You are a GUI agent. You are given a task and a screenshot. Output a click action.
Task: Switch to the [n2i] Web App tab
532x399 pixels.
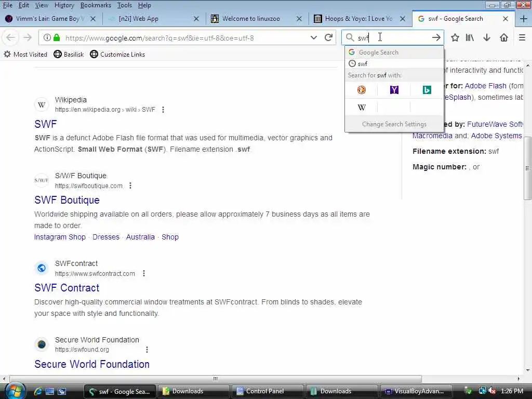154,19
